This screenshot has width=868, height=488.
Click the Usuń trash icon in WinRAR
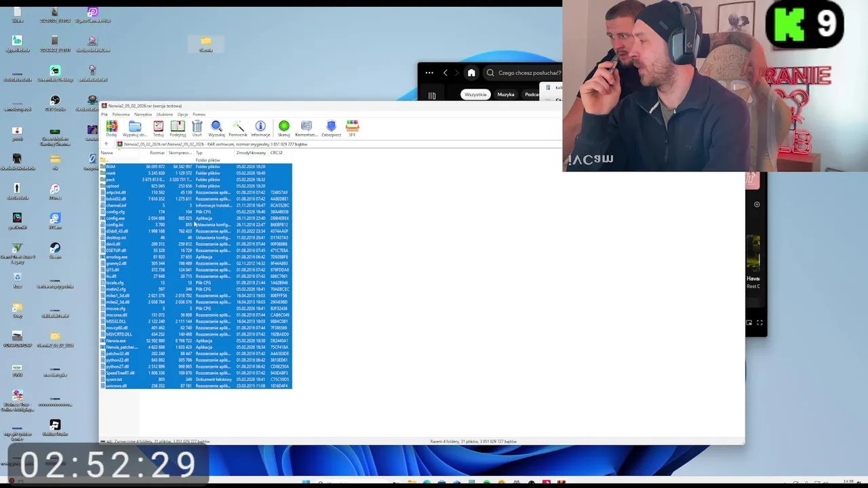click(x=197, y=128)
